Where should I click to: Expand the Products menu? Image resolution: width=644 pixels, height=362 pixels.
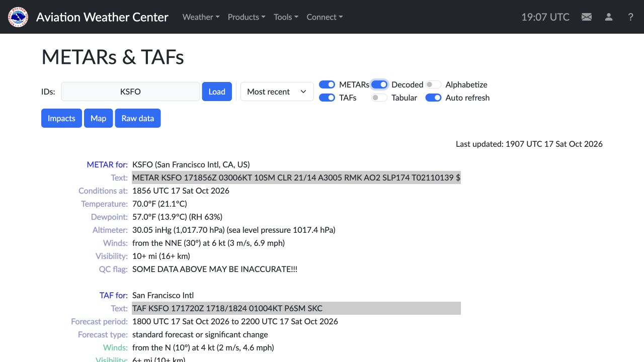[x=247, y=17]
